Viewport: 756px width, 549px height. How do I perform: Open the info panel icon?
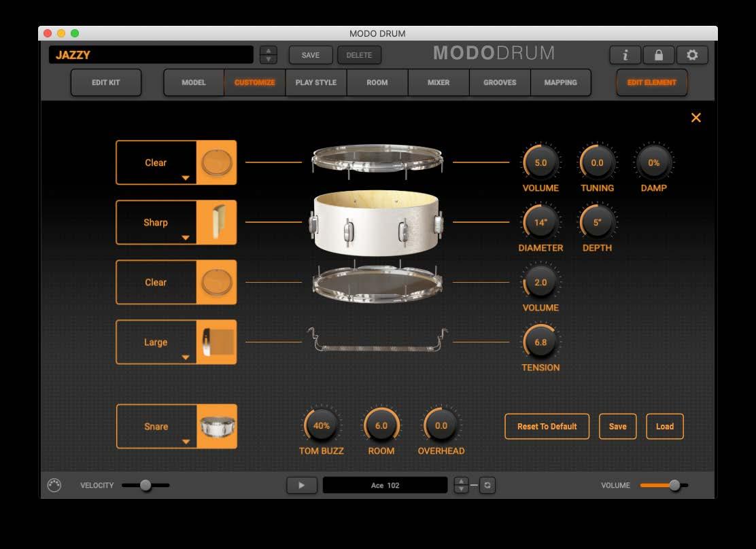pyautogui.click(x=625, y=55)
